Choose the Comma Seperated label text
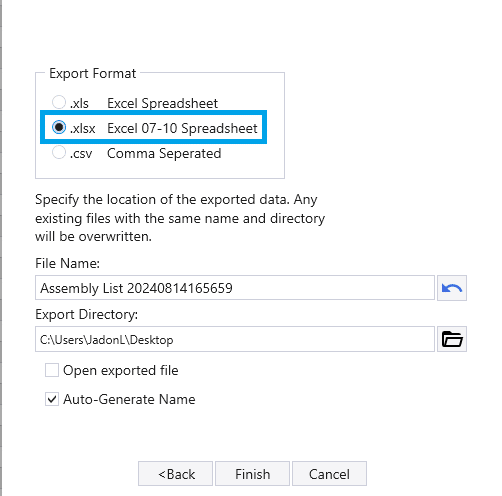The width and height of the screenshot is (502, 496). pos(164,153)
